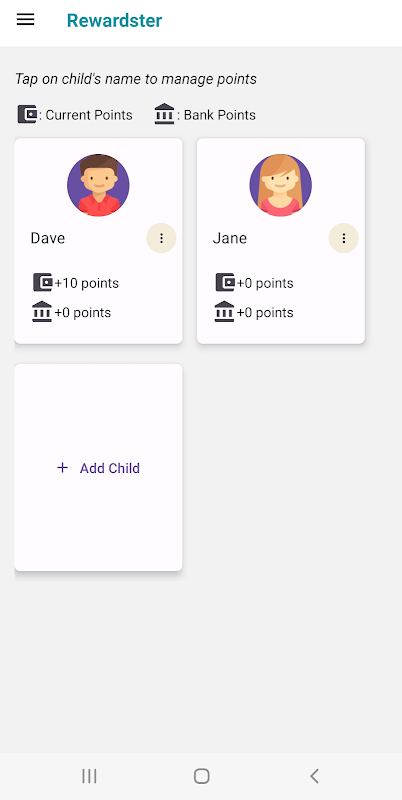Click Jane's wallet current points icon
402x800 pixels.
tap(225, 282)
